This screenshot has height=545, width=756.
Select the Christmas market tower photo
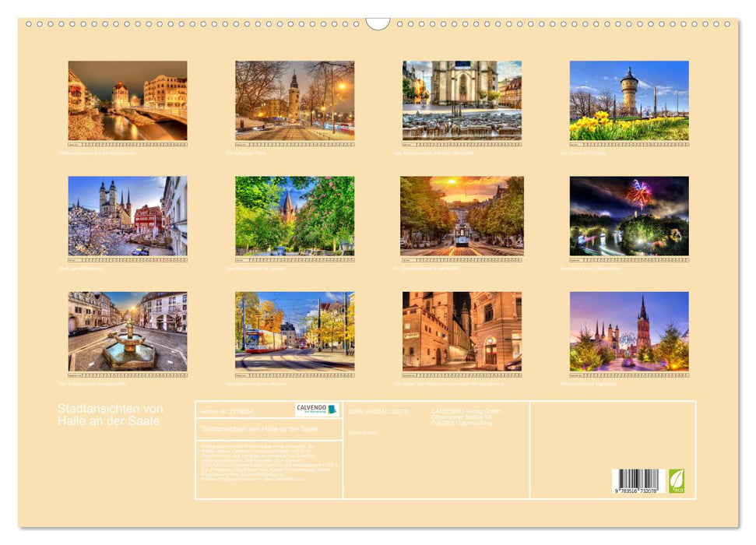click(x=628, y=331)
